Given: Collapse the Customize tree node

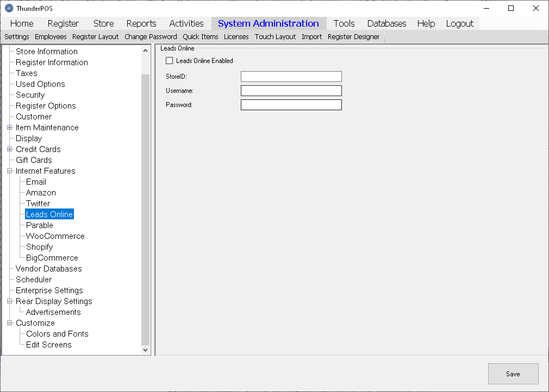Looking at the screenshot, I should click(9, 323).
